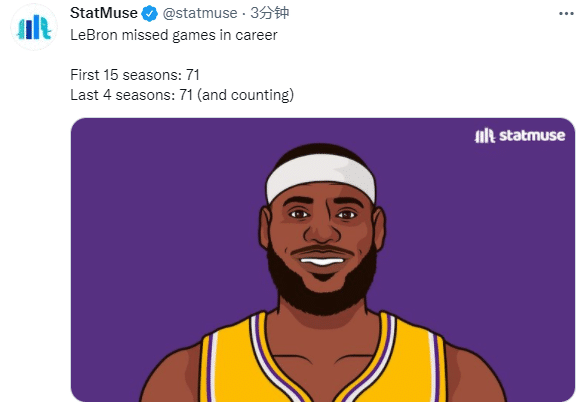Open the StatMuse profile avatar
Screen dimensions: 581x402
[x=34, y=27]
